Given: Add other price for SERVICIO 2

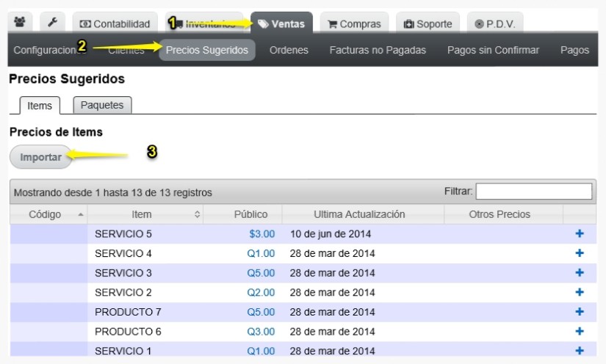Looking at the screenshot, I should click(x=580, y=292).
